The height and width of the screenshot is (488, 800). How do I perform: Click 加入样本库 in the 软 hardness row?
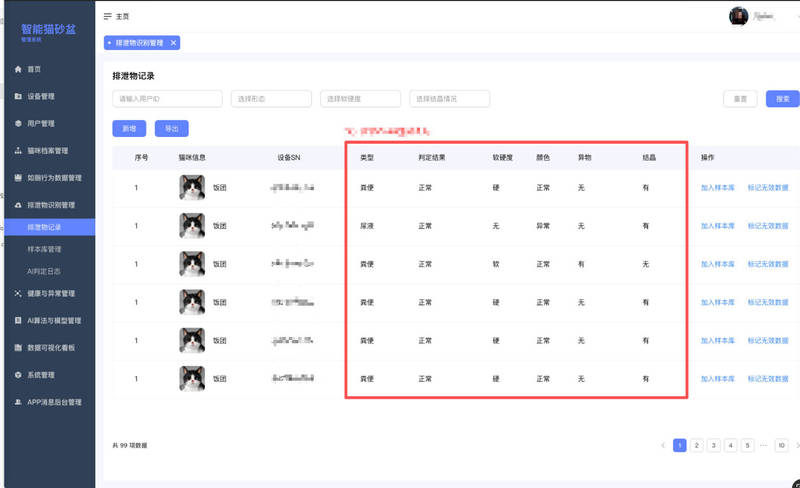717,264
